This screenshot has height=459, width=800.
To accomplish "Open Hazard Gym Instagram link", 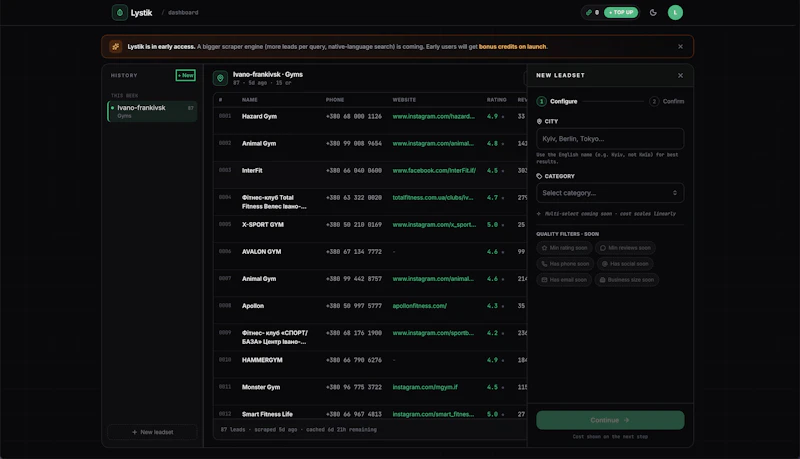I will click(433, 116).
